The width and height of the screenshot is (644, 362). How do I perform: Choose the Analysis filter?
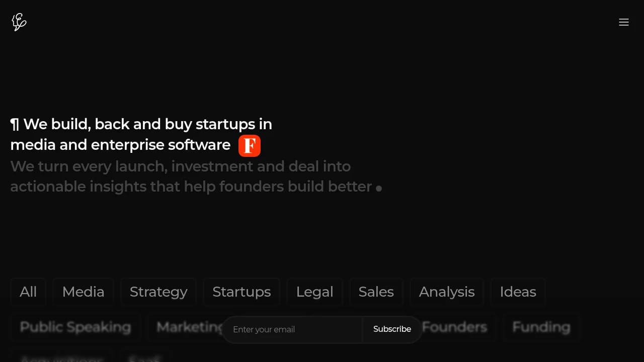click(x=447, y=292)
